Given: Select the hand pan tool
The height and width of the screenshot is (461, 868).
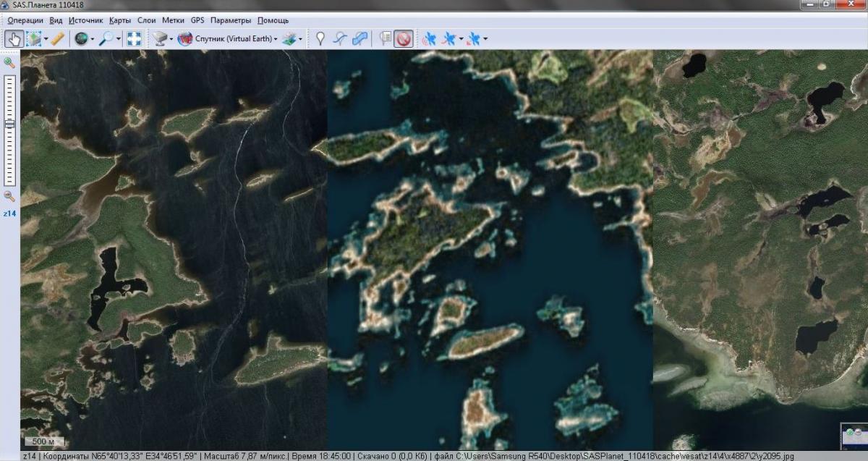Looking at the screenshot, I should pos(13,39).
